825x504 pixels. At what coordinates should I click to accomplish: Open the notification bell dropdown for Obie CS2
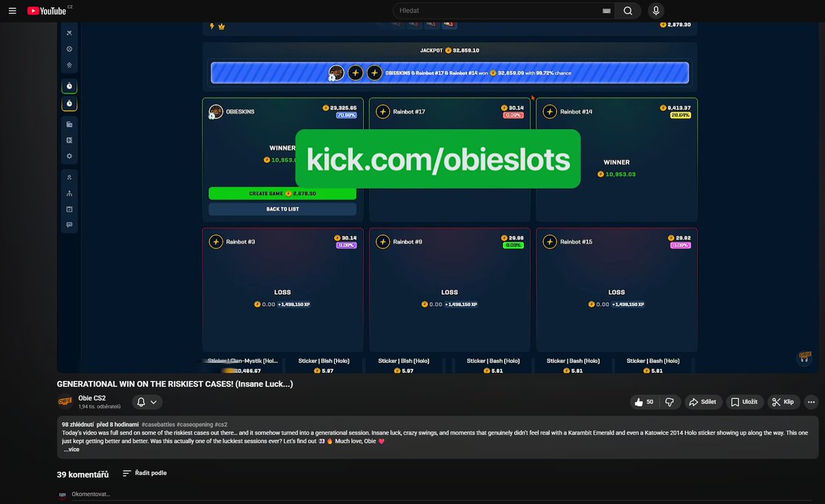point(147,402)
